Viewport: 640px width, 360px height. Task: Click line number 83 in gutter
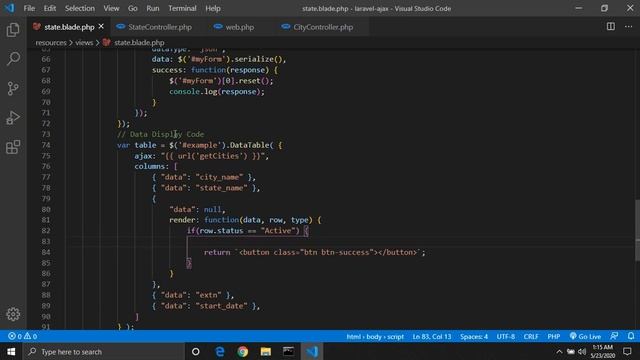point(46,241)
